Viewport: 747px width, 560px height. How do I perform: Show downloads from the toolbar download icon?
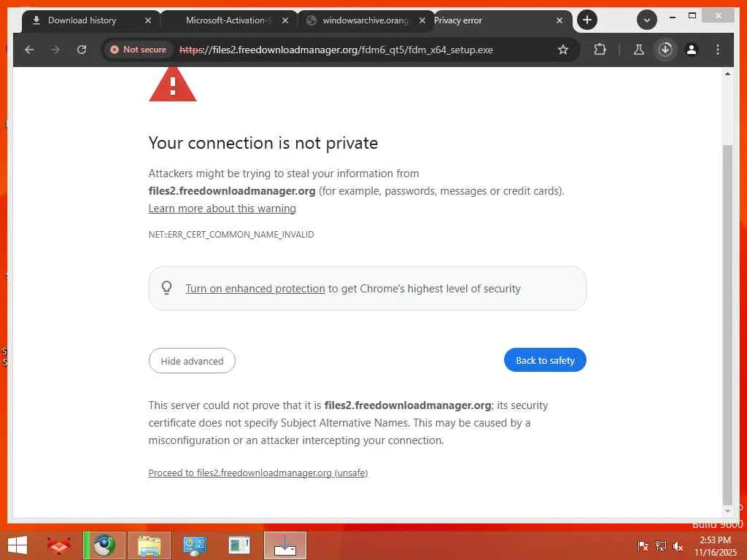pyautogui.click(x=665, y=50)
